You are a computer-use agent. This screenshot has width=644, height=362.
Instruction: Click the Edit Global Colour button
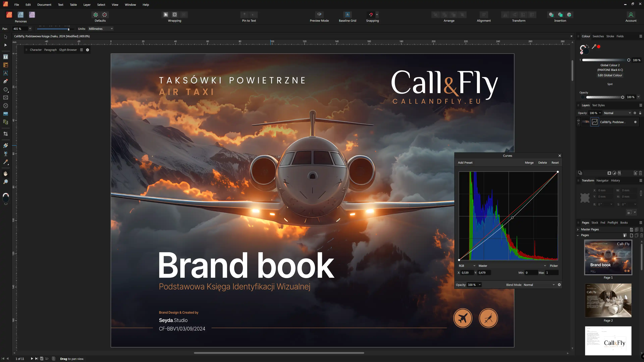[x=610, y=75]
